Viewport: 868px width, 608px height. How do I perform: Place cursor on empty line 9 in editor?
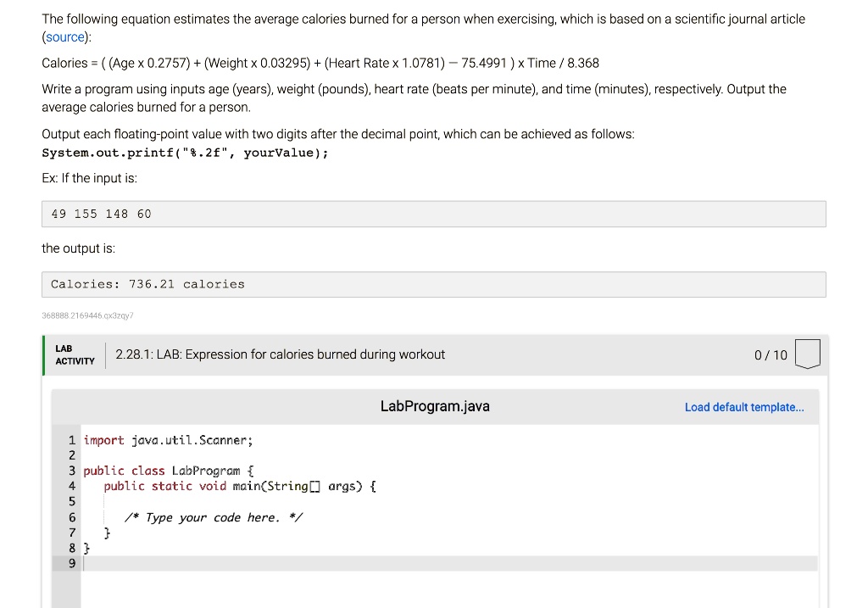pos(339,563)
